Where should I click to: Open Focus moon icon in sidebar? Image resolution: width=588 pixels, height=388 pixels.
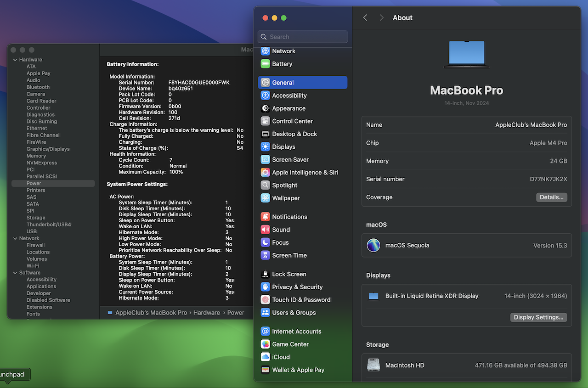[265, 242]
